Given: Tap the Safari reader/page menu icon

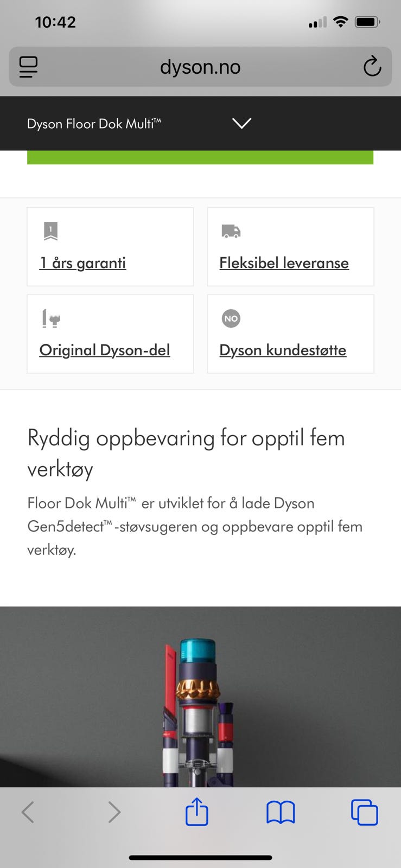Looking at the screenshot, I should (28, 67).
